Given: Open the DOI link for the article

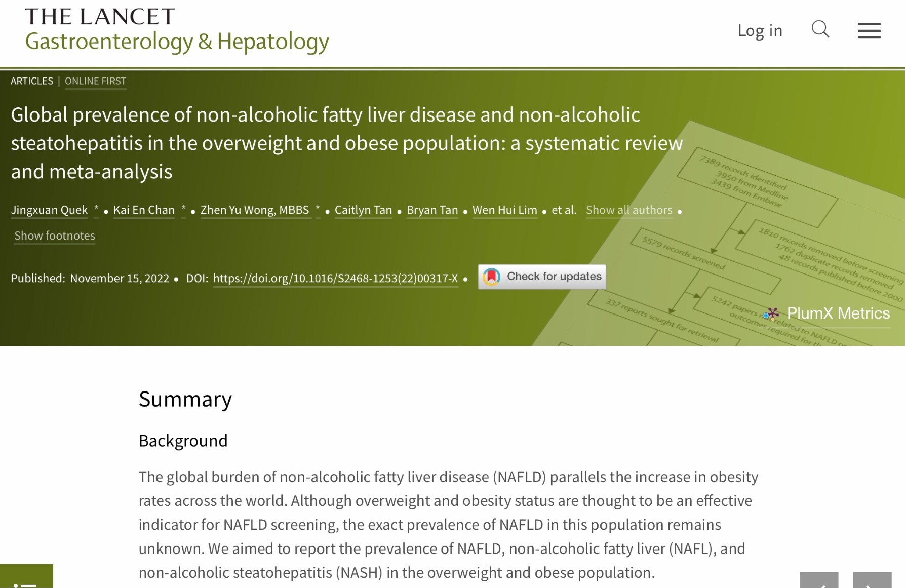Looking at the screenshot, I should [x=335, y=279].
